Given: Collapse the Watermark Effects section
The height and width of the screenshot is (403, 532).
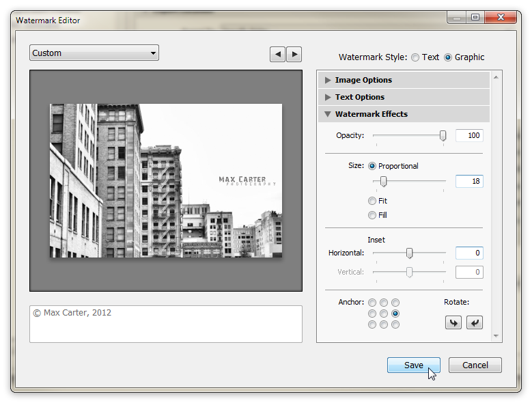Looking at the screenshot, I should tap(404, 114).
